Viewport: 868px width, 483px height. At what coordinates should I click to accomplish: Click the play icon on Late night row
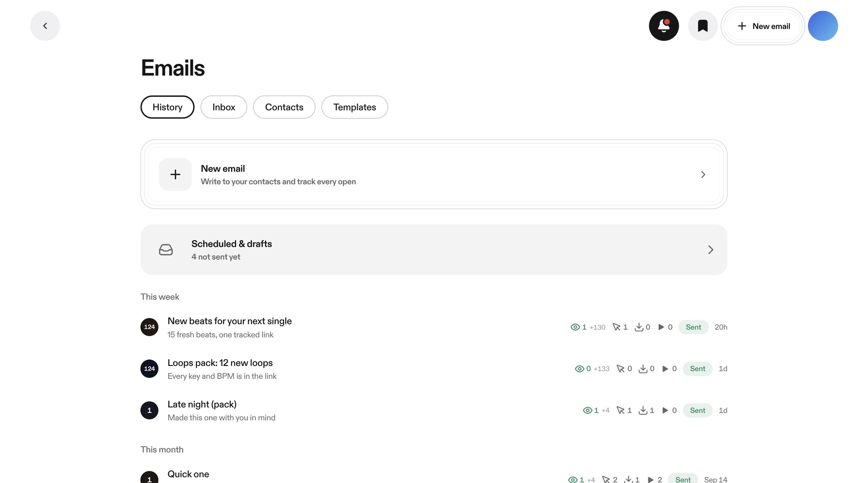665,410
